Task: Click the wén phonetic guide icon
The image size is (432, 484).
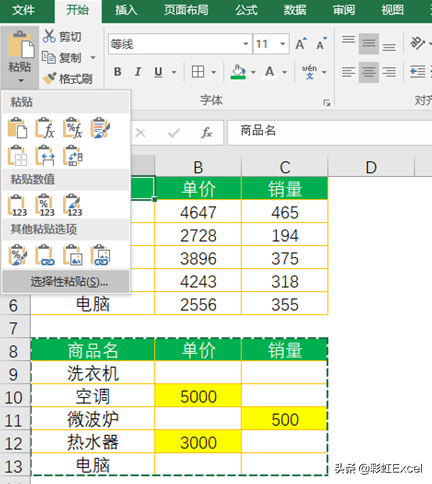Action: tap(309, 72)
